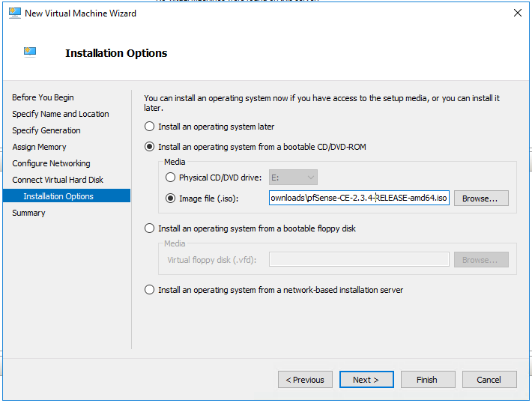This screenshot has height=403, width=532.
Task: Click the Installation Options header icon
Action: pyautogui.click(x=30, y=52)
